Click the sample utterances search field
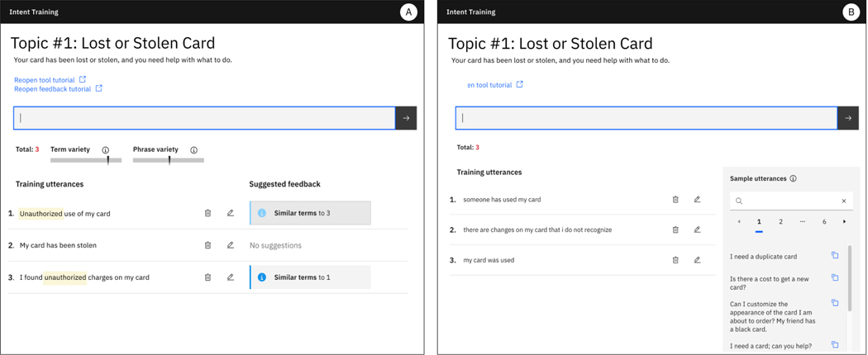The width and height of the screenshot is (868, 355). 791,201
